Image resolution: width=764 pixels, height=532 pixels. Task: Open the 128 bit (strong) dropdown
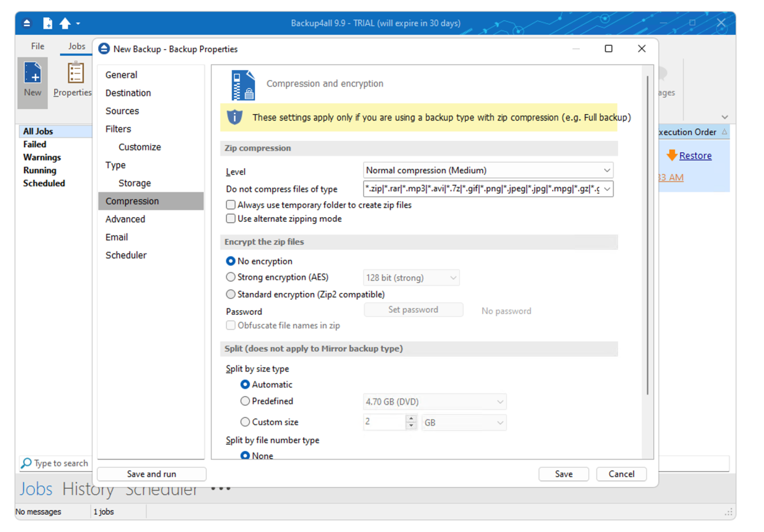(411, 278)
